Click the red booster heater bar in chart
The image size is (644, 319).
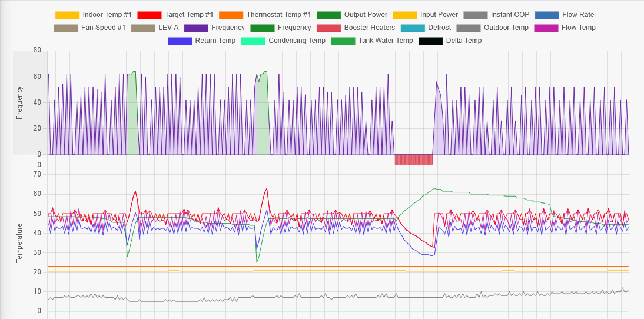pyautogui.click(x=414, y=159)
